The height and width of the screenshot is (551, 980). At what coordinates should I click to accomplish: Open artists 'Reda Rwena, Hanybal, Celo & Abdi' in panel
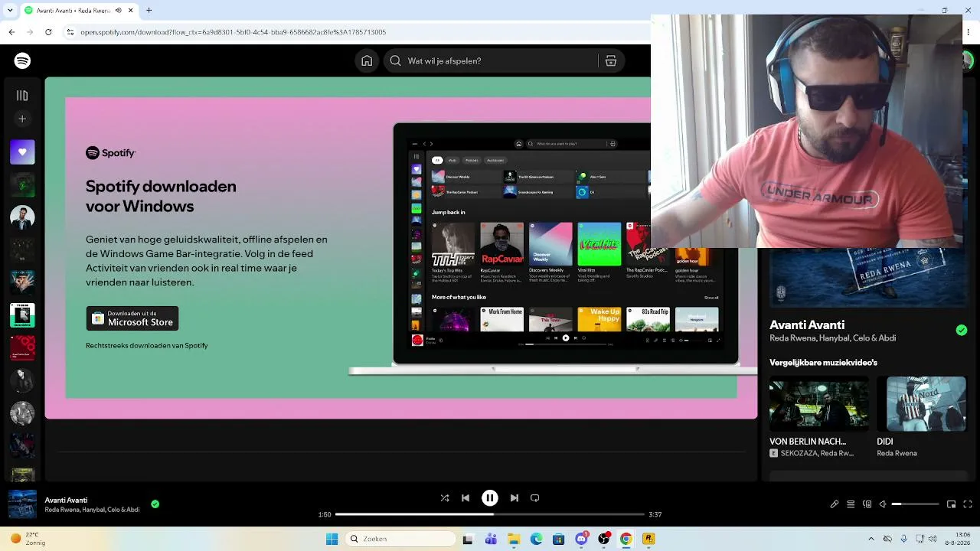click(832, 338)
